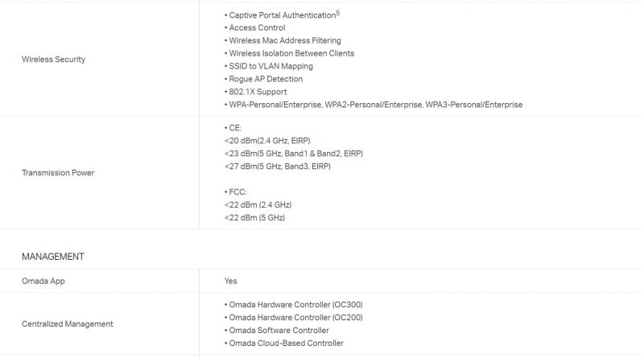This screenshot has height=358, width=644.
Task: Click the Centralized Management row label
Action: click(x=68, y=323)
